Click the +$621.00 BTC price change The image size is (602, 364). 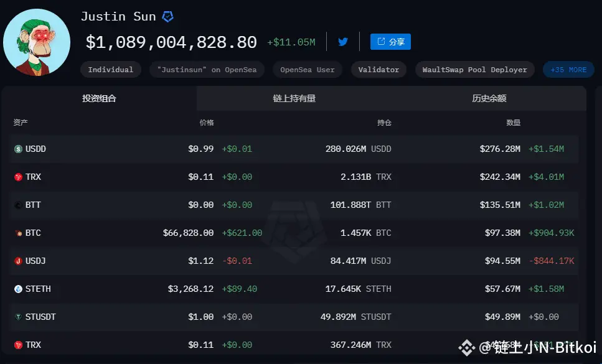pos(242,233)
